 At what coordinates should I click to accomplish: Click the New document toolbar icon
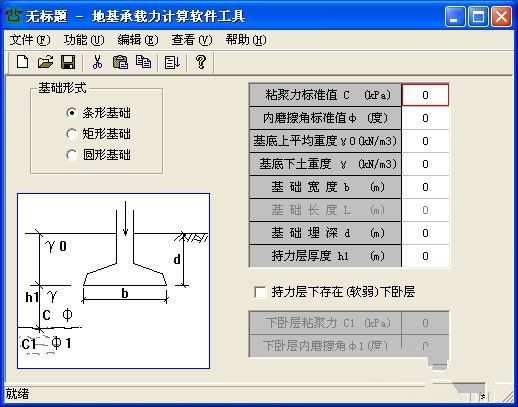pos(22,62)
